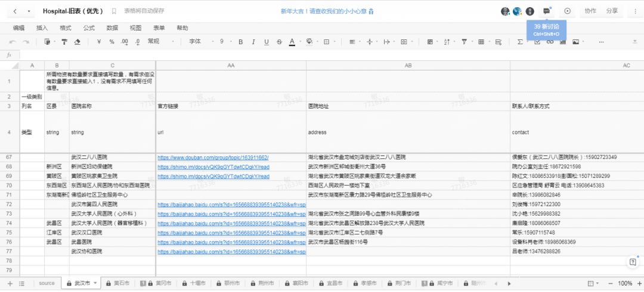
Task: Apply yuan currency format
Action: click(99, 42)
